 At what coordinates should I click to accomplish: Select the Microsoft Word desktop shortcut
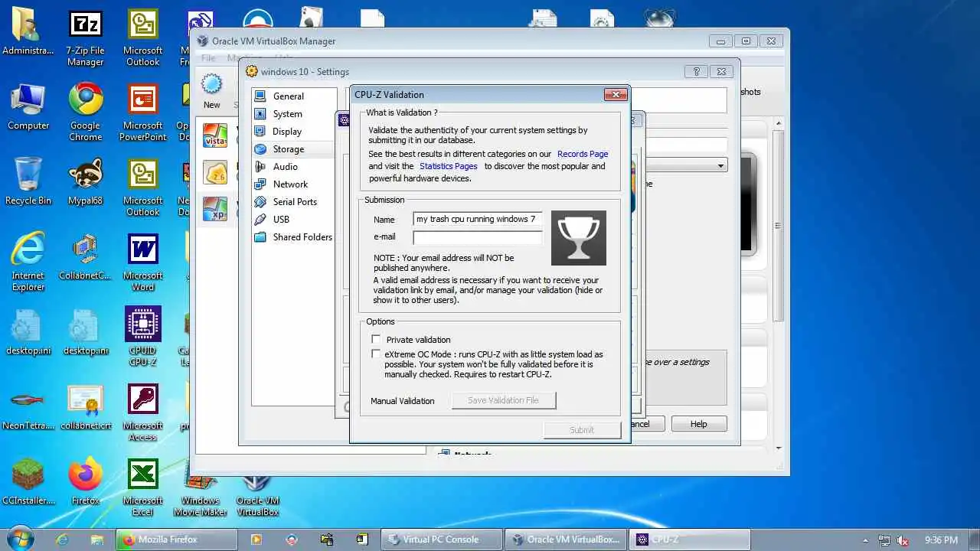pyautogui.click(x=143, y=262)
